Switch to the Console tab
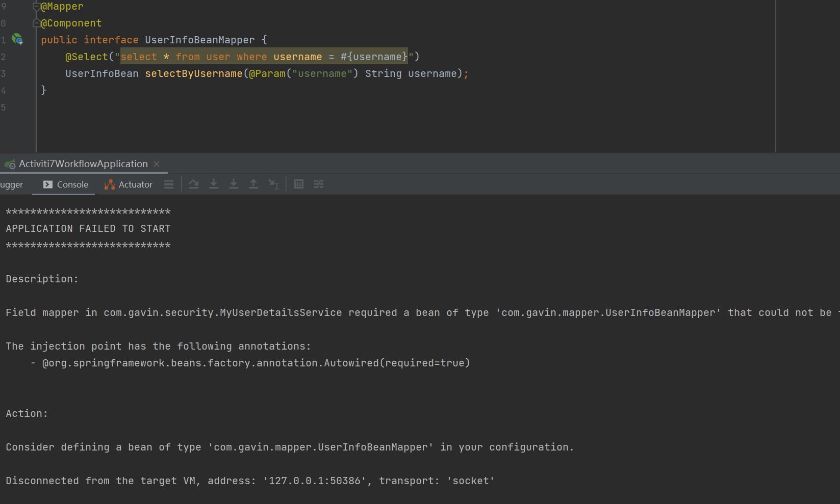The height and width of the screenshot is (504, 840). click(x=66, y=184)
